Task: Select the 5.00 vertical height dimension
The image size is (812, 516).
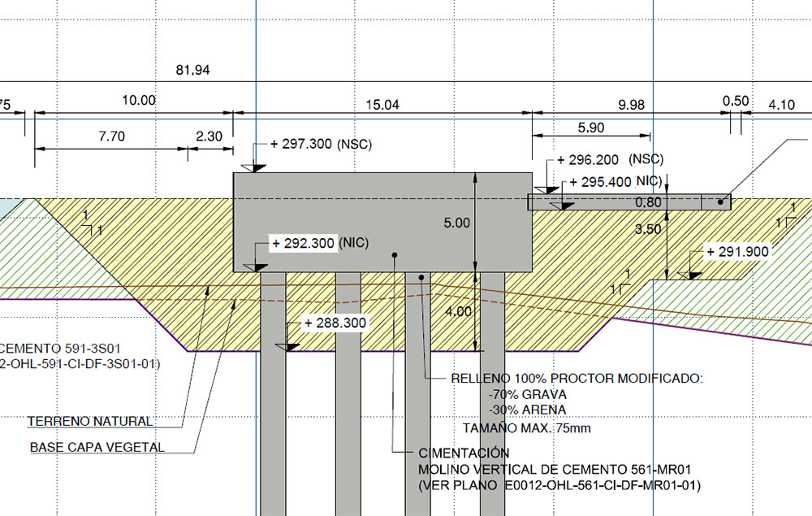Action: [x=458, y=223]
